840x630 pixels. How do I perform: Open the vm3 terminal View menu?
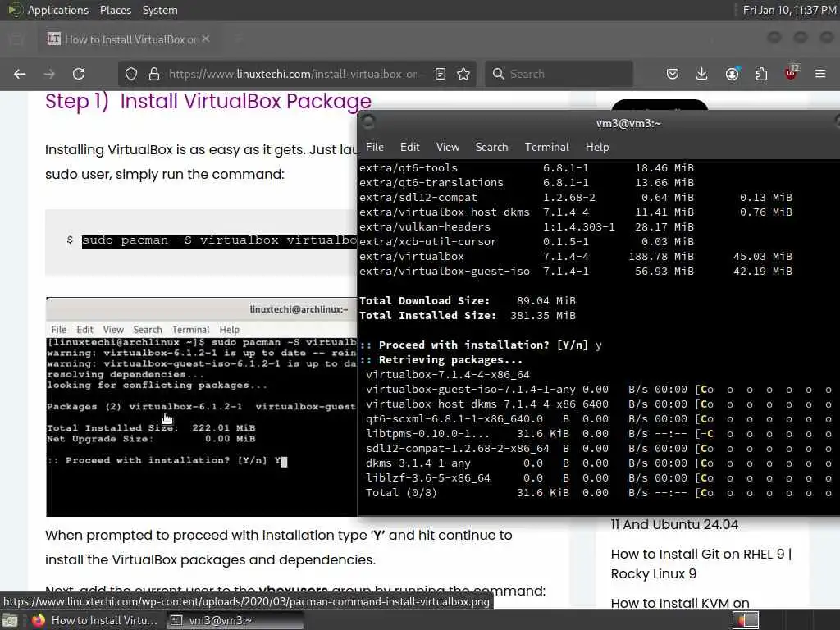click(x=447, y=147)
